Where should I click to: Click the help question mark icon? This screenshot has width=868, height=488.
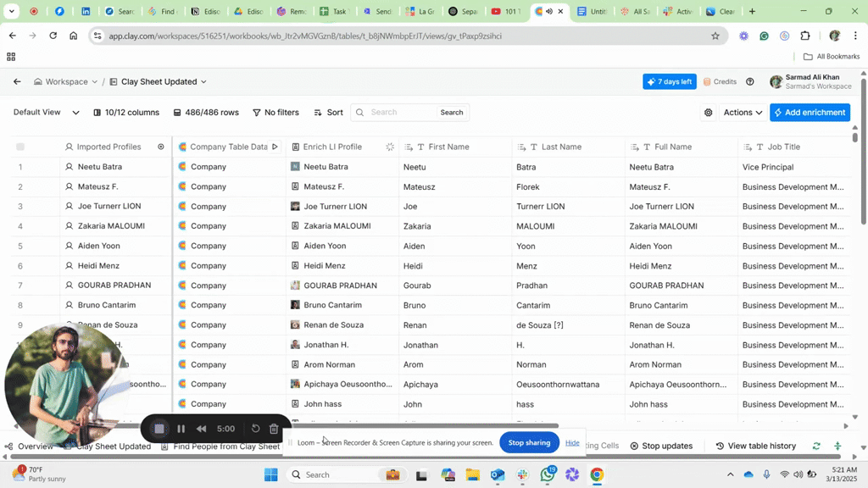[x=750, y=82]
